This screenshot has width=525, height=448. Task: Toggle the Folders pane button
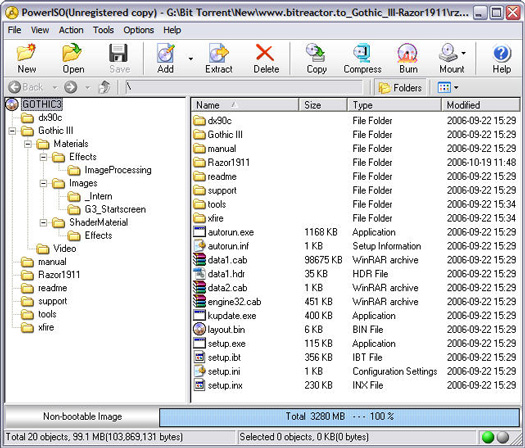(x=400, y=88)
